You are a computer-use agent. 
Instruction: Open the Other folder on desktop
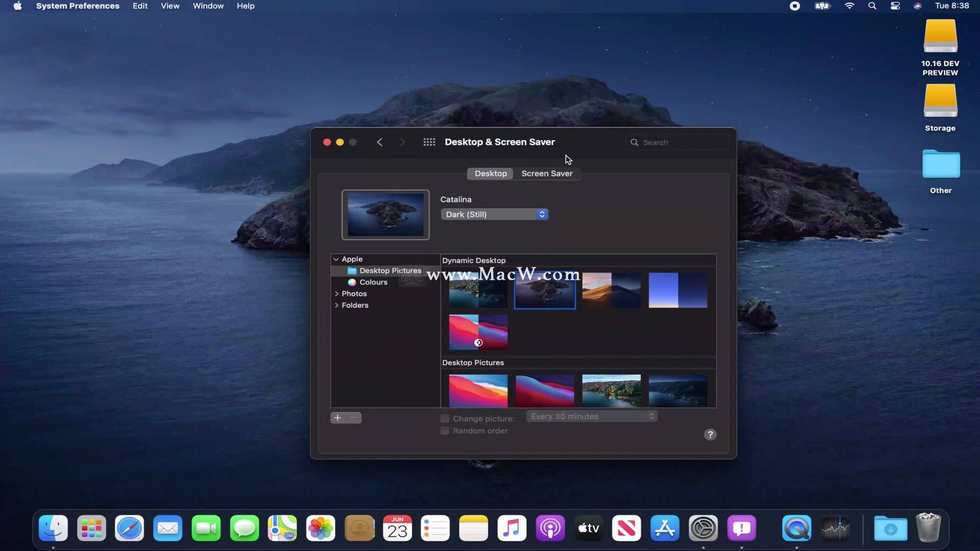coord(941,172)
